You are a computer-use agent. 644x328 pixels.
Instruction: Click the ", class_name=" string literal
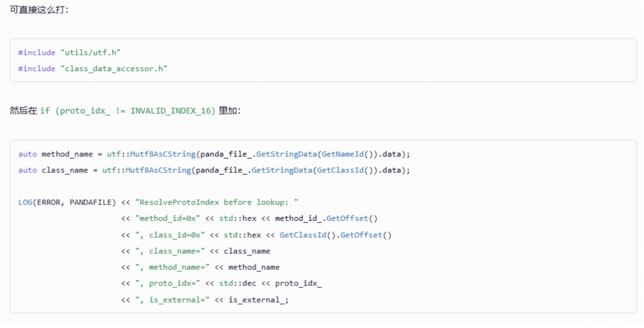pyautogui.click(x=170, y=251)
